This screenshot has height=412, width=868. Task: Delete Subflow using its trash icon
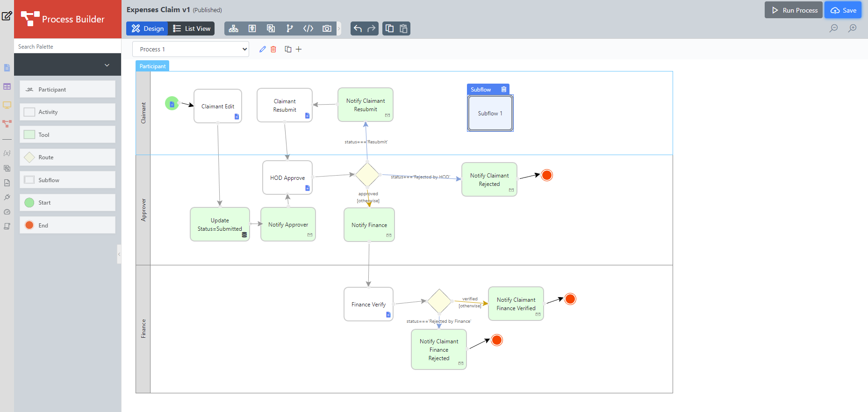[503, 89]
